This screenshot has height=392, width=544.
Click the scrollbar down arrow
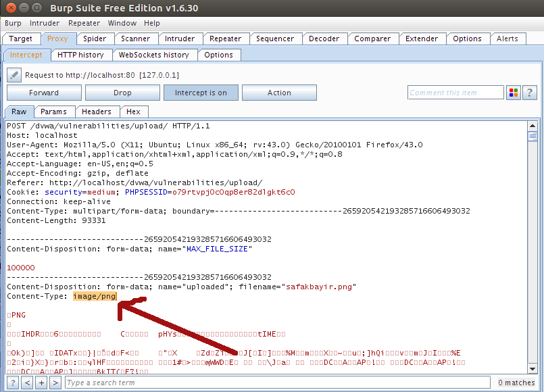tap(533, 369)
